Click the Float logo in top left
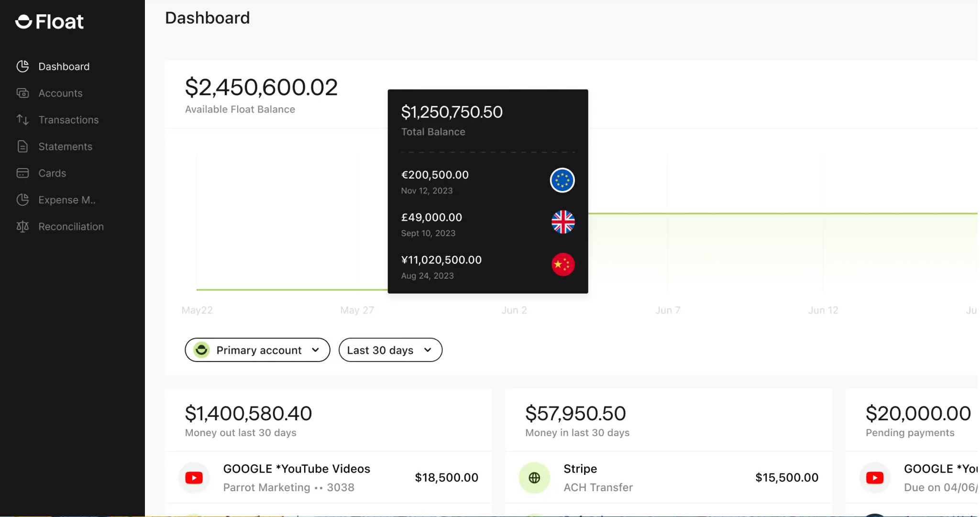The height and width of the screenshot is (517, 980). pos(50,21)
